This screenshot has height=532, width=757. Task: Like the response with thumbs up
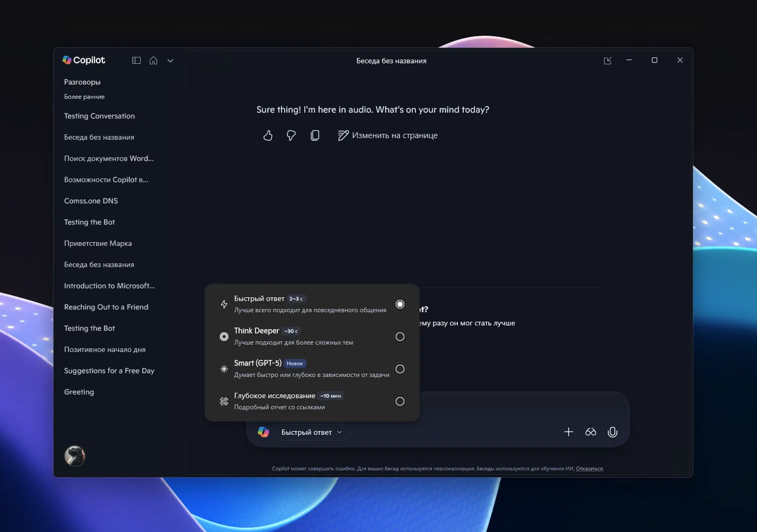coord(268,135)
